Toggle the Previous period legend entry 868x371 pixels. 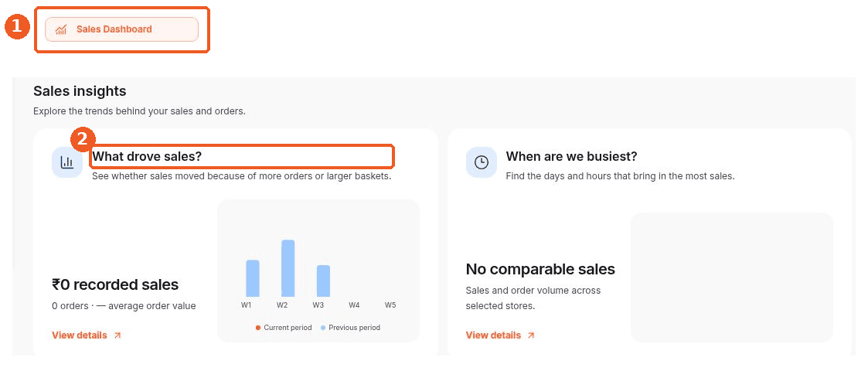(x=350, y=328)
